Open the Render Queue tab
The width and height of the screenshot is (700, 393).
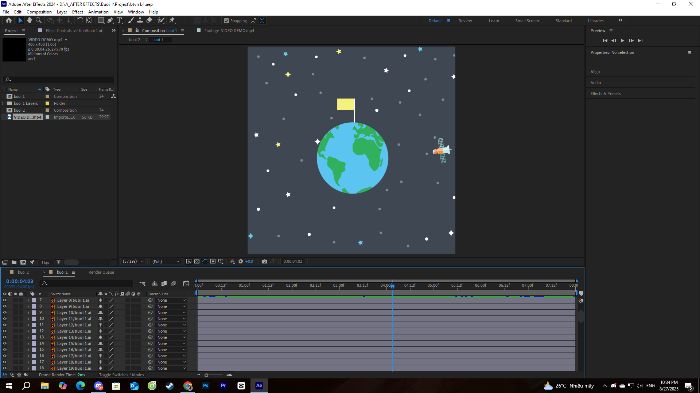click(x=101, y=272)
